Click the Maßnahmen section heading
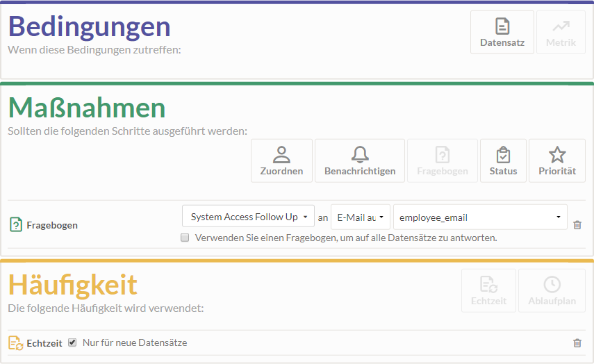The width and height of the screenshot is (594, 364). click(87, 108)
